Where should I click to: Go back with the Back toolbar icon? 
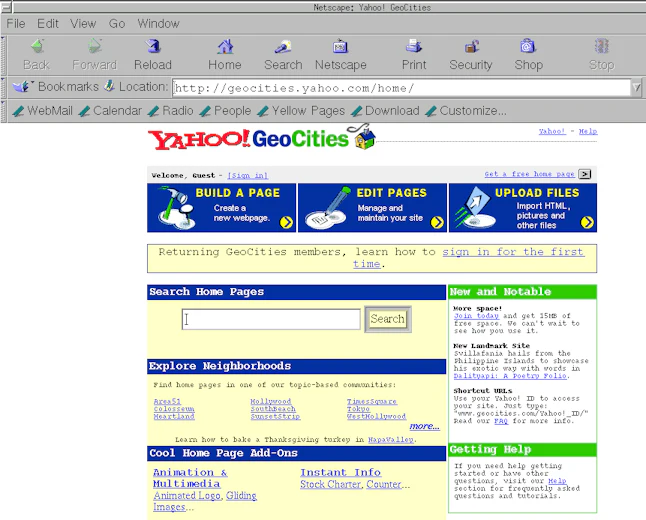coord(37,47)
